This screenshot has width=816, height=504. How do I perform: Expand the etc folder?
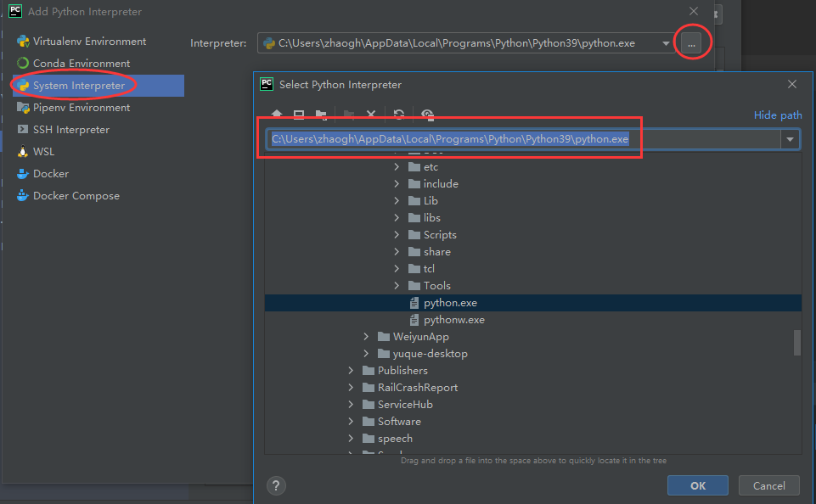(397, 167)
